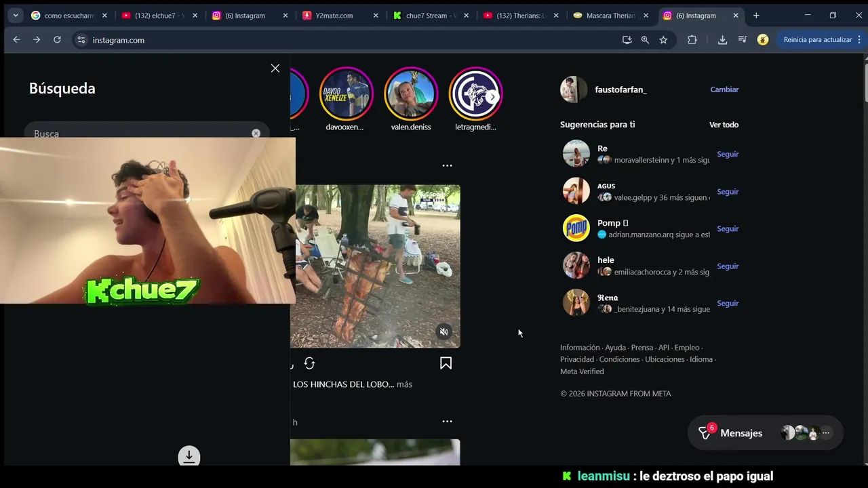Click the download arrow button in search panel
868x488 pixels.
point(189,456)
